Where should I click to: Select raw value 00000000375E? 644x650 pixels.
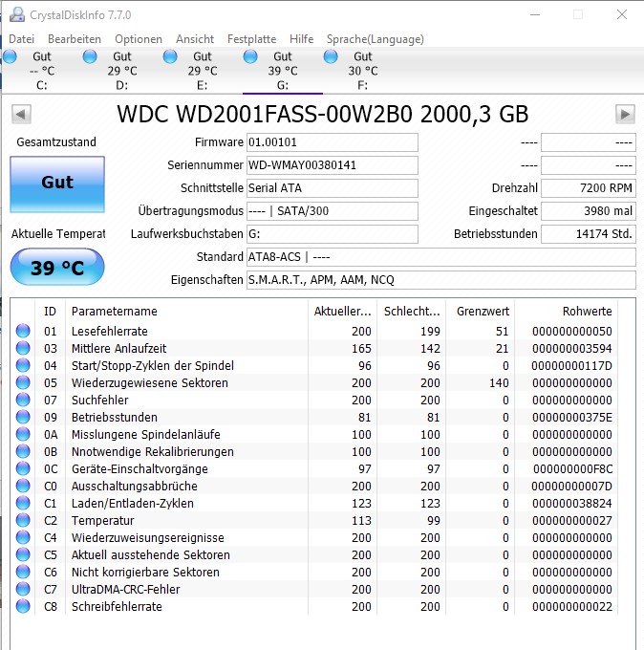(572, 417)
